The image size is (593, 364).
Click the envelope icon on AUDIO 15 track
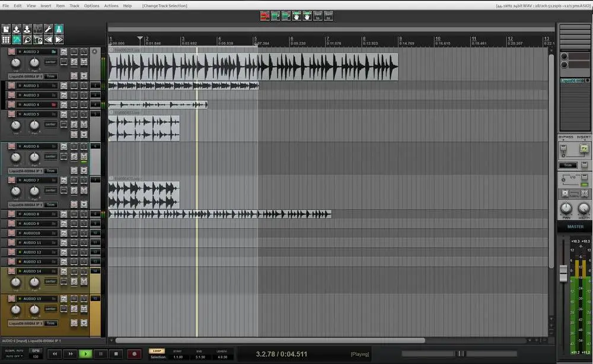click(x=63, y=299)
